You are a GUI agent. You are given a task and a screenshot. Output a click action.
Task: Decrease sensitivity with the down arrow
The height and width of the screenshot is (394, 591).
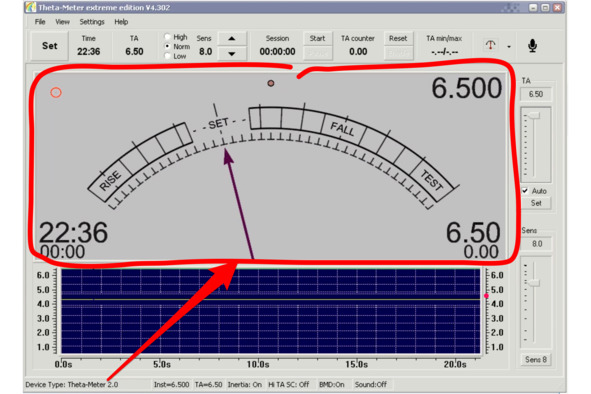(x=232, y=54)
